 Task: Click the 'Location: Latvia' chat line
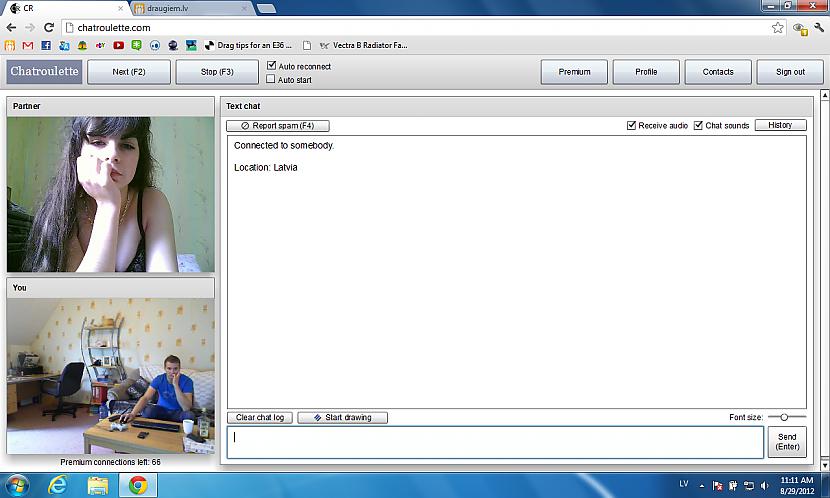(x=266, y=167)
